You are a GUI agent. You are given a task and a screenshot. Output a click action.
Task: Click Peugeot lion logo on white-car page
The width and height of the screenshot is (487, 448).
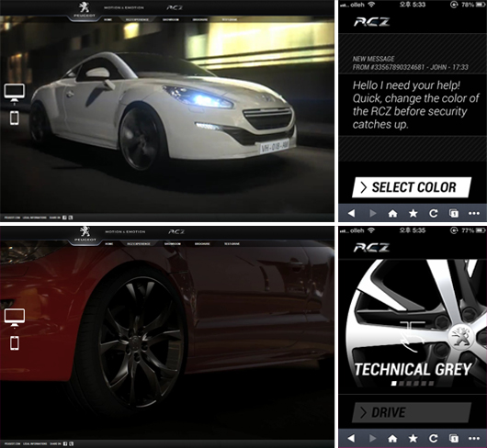[85, 9]
